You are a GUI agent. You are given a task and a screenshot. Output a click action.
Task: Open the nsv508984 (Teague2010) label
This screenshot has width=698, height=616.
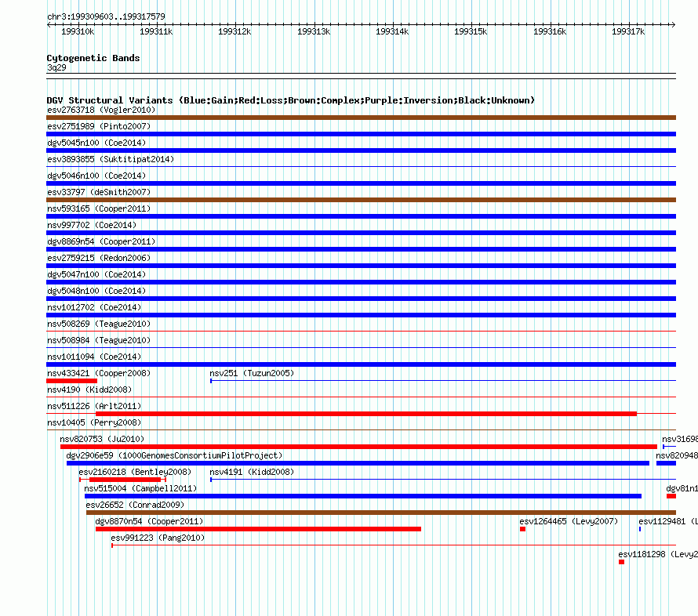pos(99,340)
